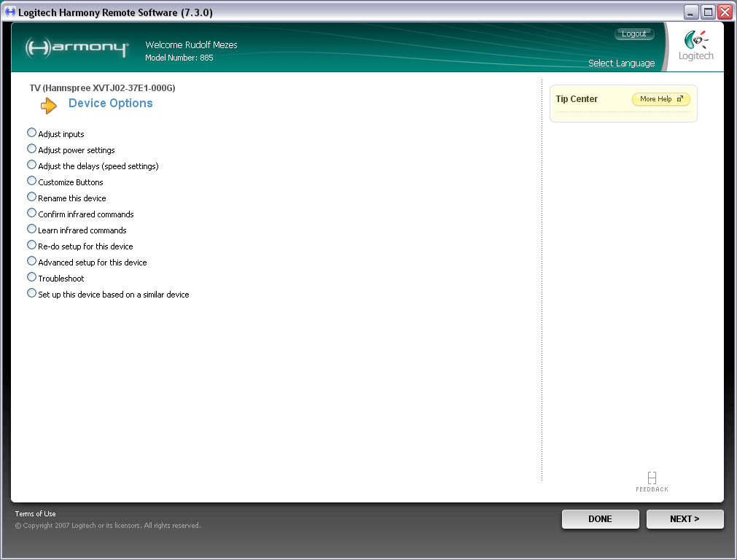Select the Troubleshoot radio button
This screenshot has height=560, width=737.
point(31,276)
